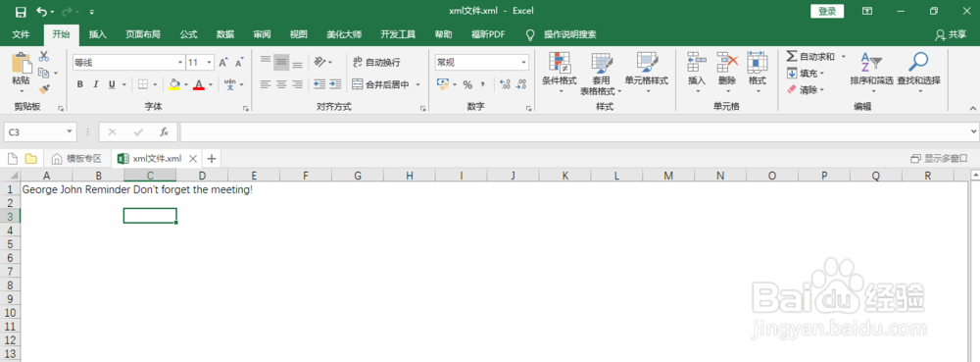Click 自动求和 AutoSum

point(810,56)
